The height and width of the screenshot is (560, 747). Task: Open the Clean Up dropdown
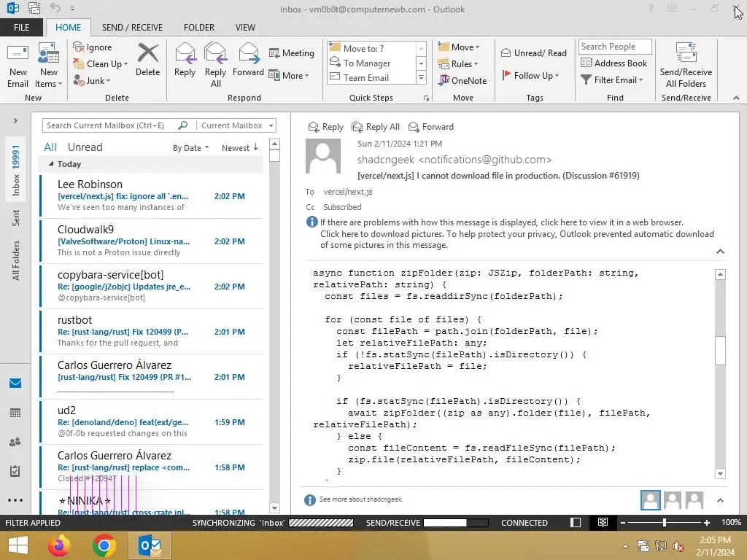(101, 64)
